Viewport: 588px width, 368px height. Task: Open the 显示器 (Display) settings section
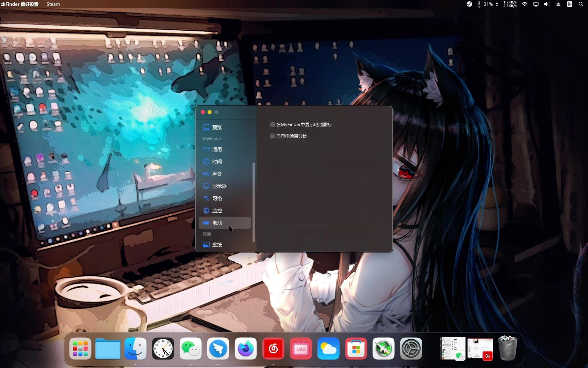click(x=219, y=186)
